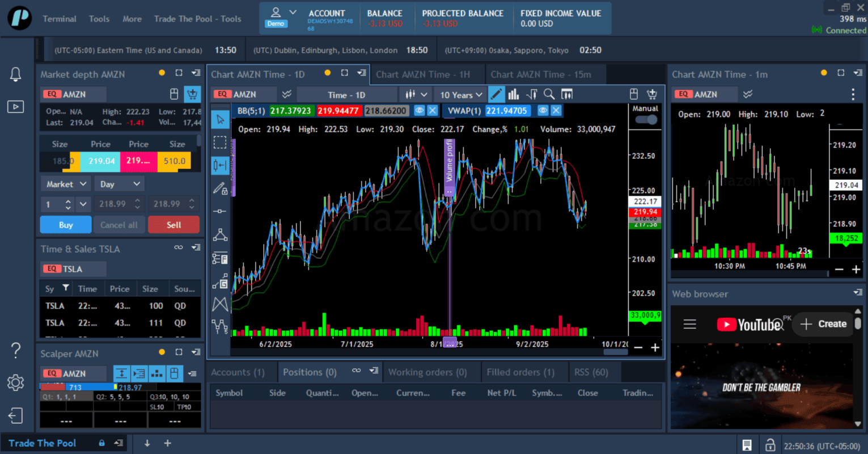Screen dimensions: 868x454
Task: Activate the drawing pencil in the chart toolbar
Action: click(x=496, y=94)
